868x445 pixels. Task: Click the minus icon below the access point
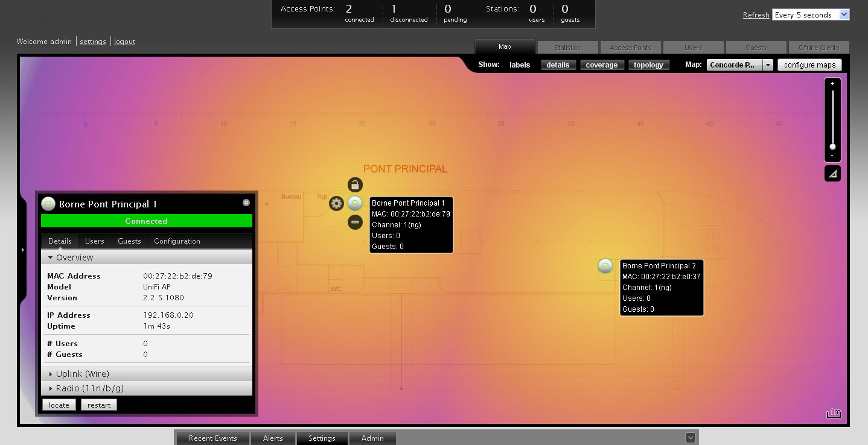click(355, 222)
